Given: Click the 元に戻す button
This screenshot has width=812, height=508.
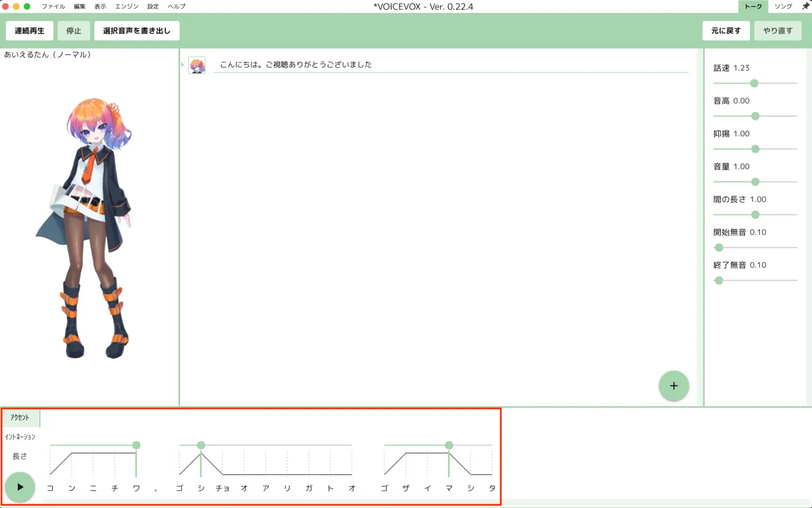Looking at the screenshot, I should coord(726,31).
